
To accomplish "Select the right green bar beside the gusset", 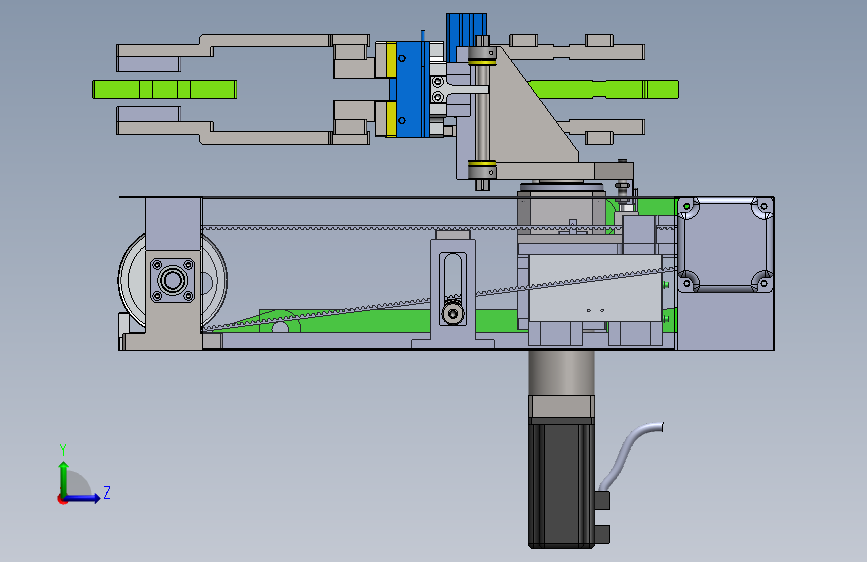I will [x=604, y=90].
